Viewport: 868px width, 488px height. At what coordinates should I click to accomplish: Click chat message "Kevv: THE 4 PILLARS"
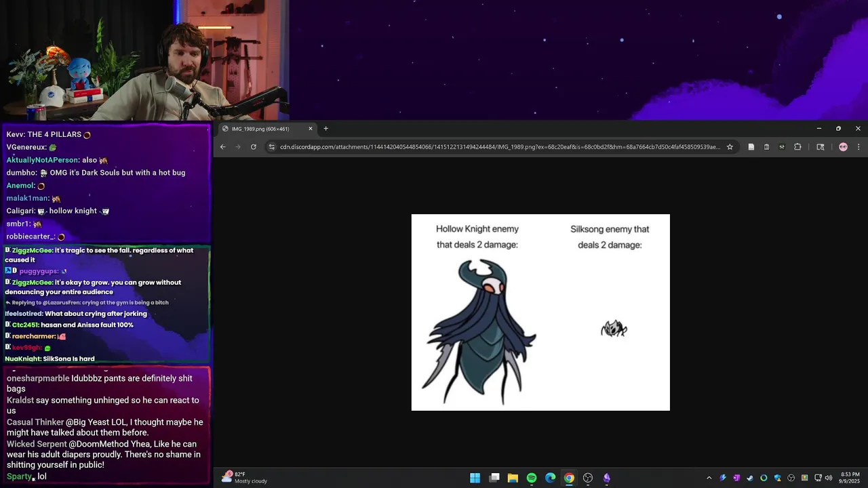pos(48,134)
